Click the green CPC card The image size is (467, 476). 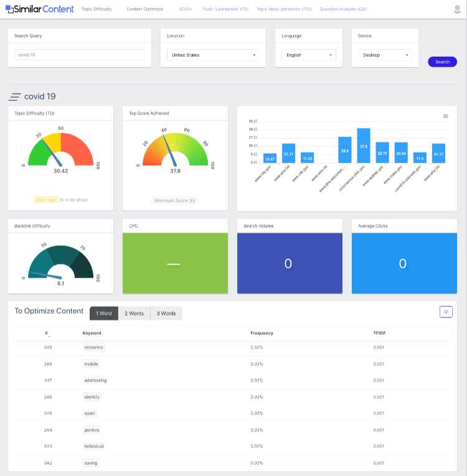(x=176, y=263)
